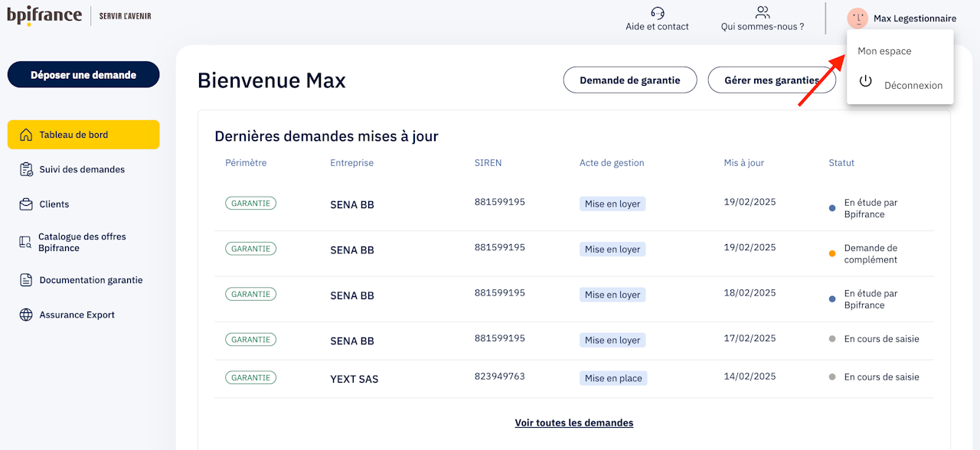Screen dimensions: 980x450
Task: Open Tableau de bord home icon
Action: 26,135
